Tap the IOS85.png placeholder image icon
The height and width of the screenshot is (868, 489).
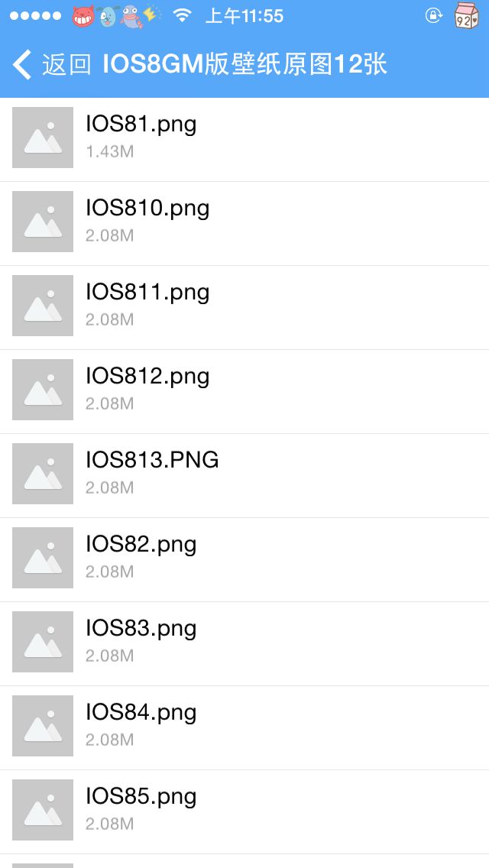click(43, 810)
